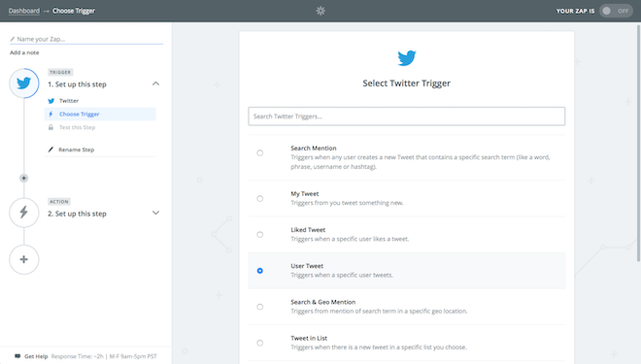This screenshot has width=641, height=364.
Task: Click the ACTION badge label
Action: click(x=59, y=201)
